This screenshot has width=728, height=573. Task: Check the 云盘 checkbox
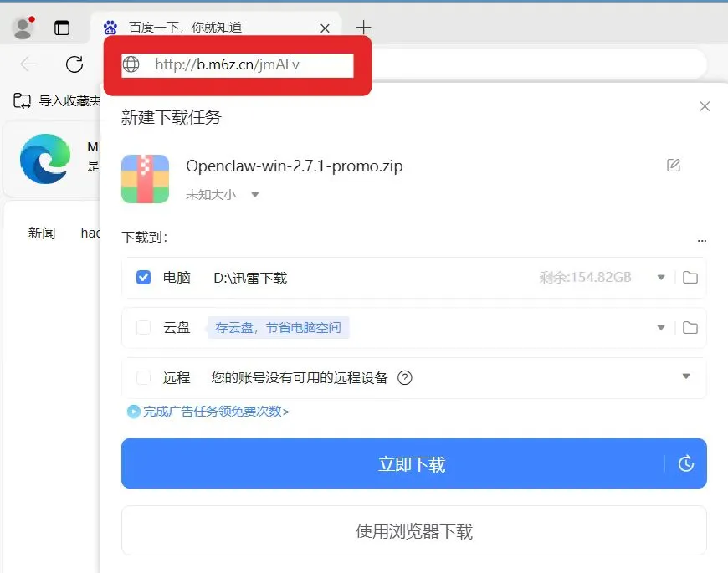(143, 328)
